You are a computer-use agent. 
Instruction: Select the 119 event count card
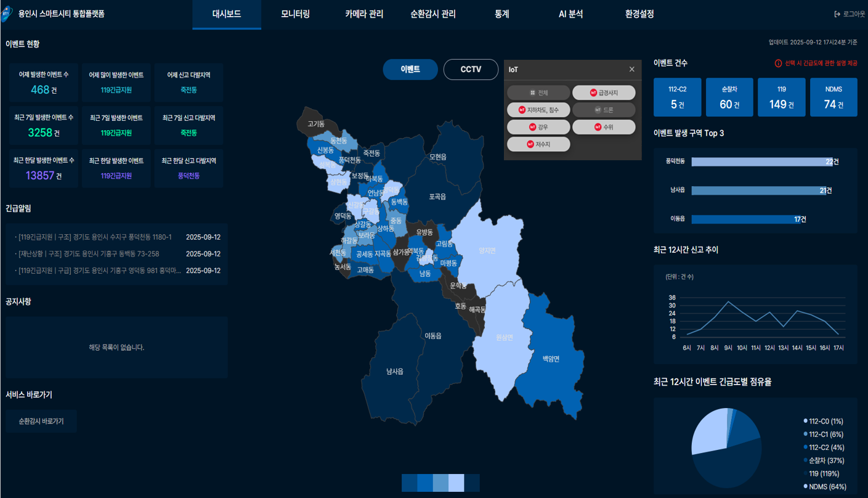click(781, 97)
